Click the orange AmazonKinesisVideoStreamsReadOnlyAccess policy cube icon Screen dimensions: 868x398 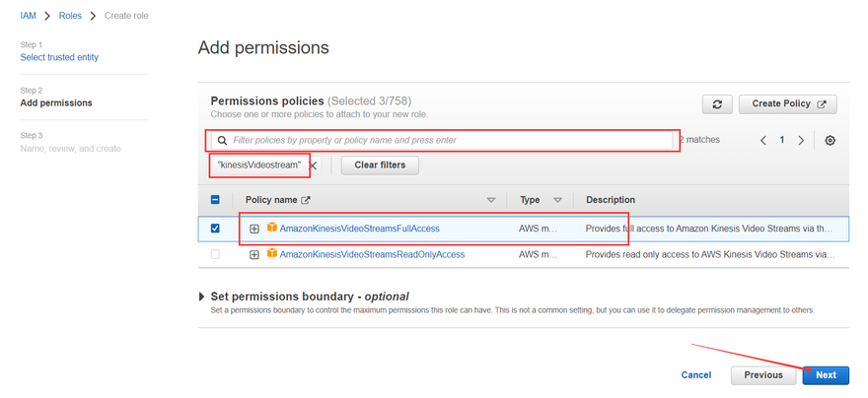pyautogui.click(x=272, y=254)
